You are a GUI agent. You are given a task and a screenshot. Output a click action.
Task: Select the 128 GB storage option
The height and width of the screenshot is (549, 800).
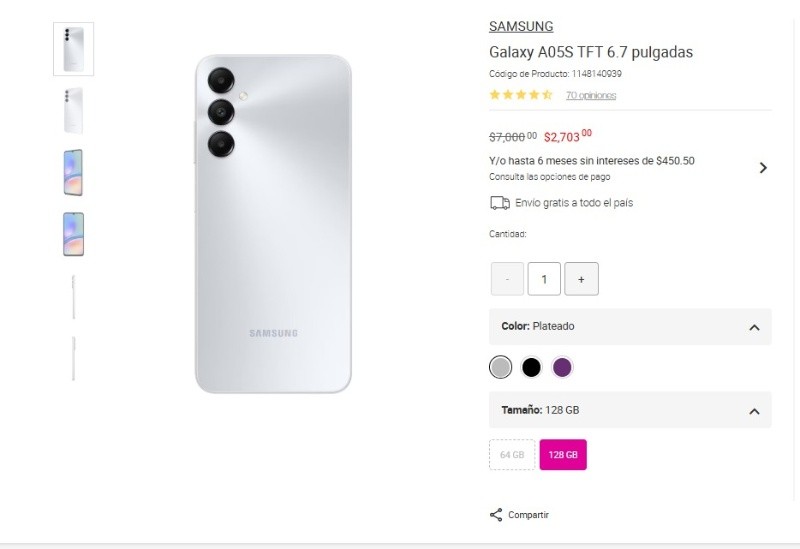pos(563,454)
